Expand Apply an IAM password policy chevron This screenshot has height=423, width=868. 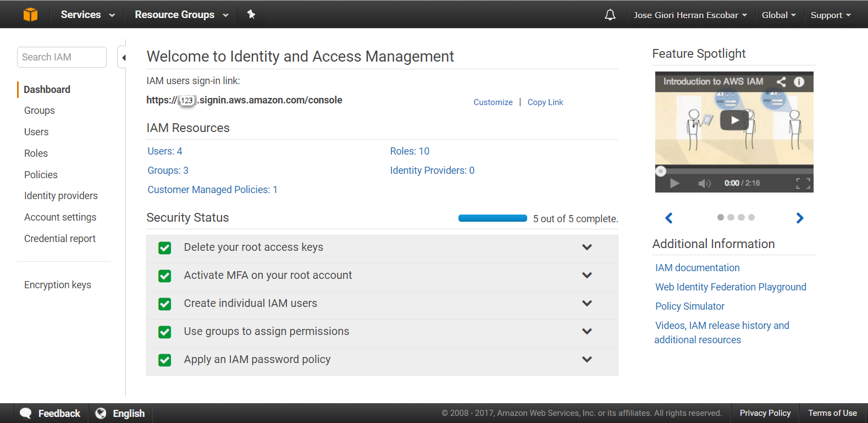point(587,360)
